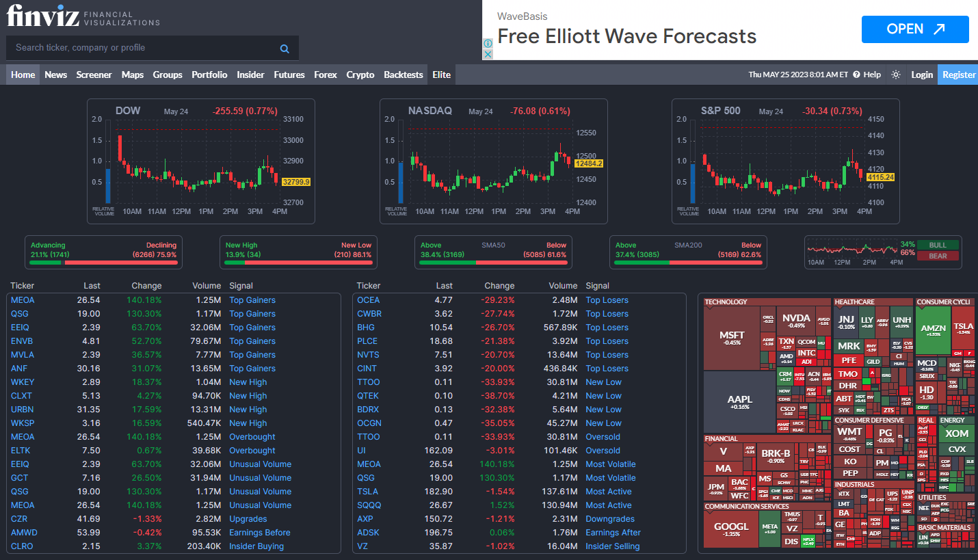Open the Home tab
The width and height of the screenshot is (978, 560).
23,75
